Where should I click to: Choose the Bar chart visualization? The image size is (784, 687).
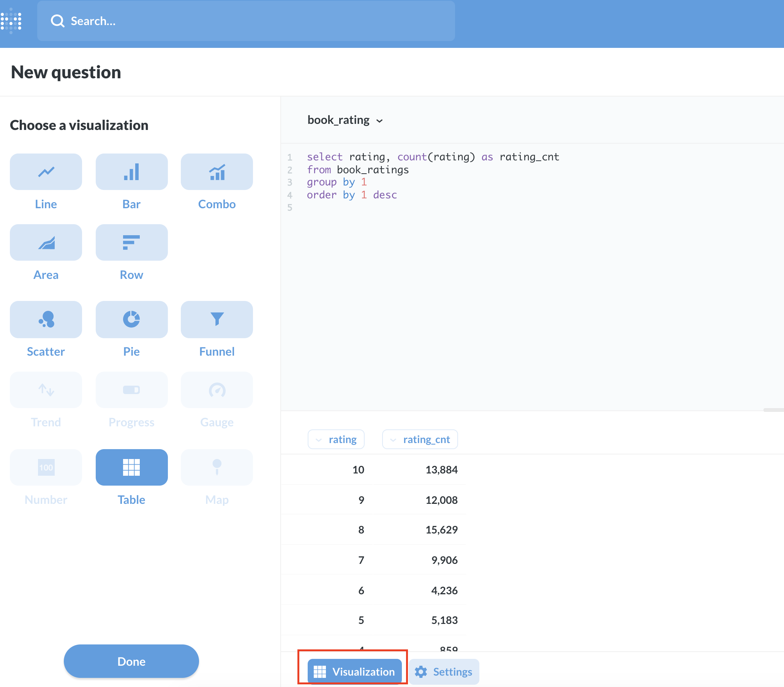[131, 172]
